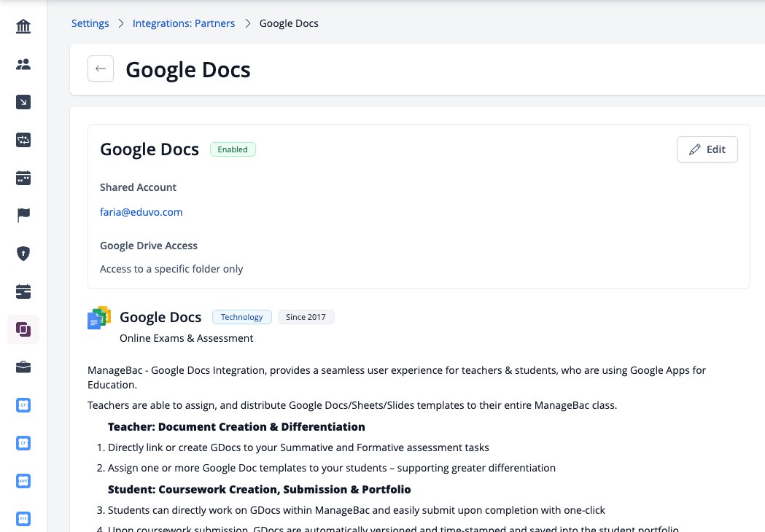Open the MYP programme sidebar icon

click(23, 481)
